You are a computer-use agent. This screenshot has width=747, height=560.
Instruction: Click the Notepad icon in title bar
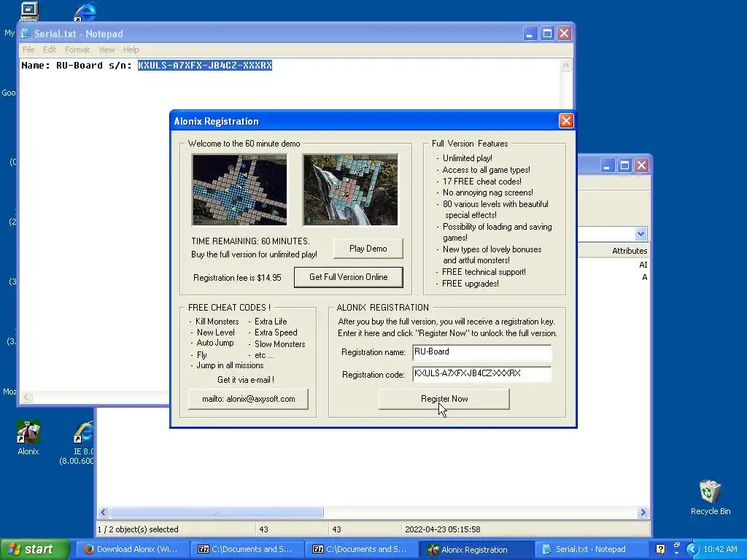[x=26, y=34]
